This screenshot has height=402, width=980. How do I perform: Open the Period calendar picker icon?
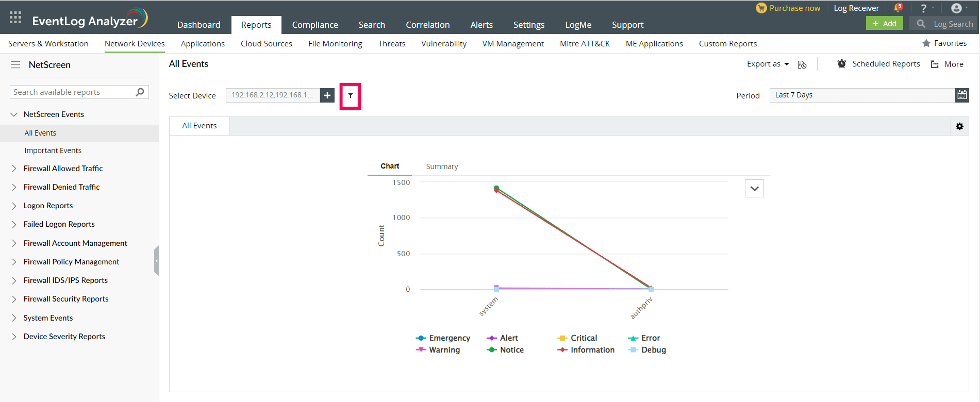[x=962, y=95]
